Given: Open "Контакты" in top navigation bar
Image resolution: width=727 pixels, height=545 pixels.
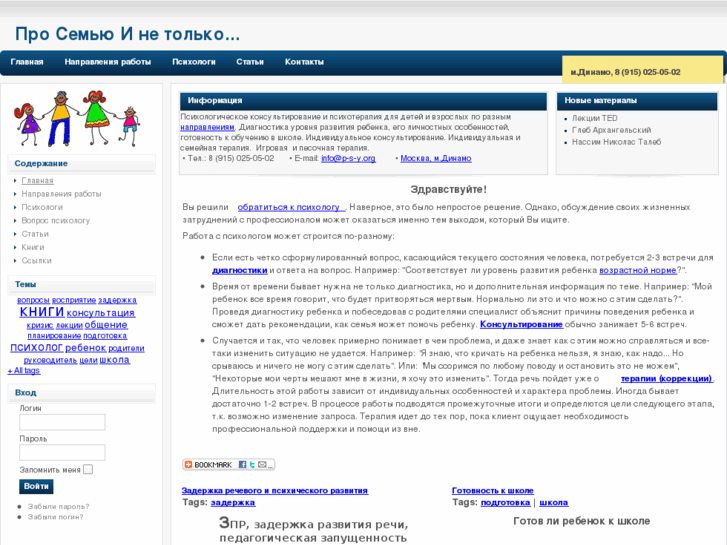Looking at the screenshot, I should (x=304, y=62).
